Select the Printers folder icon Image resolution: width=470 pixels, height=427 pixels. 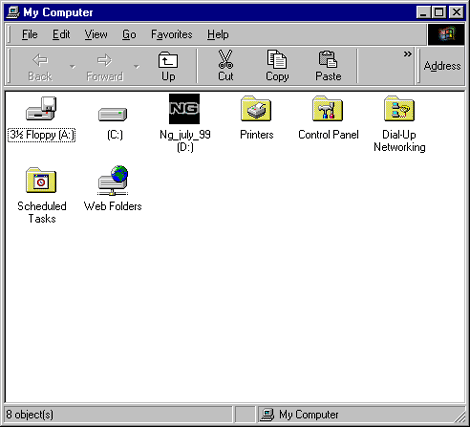click(x=256, y=109)
